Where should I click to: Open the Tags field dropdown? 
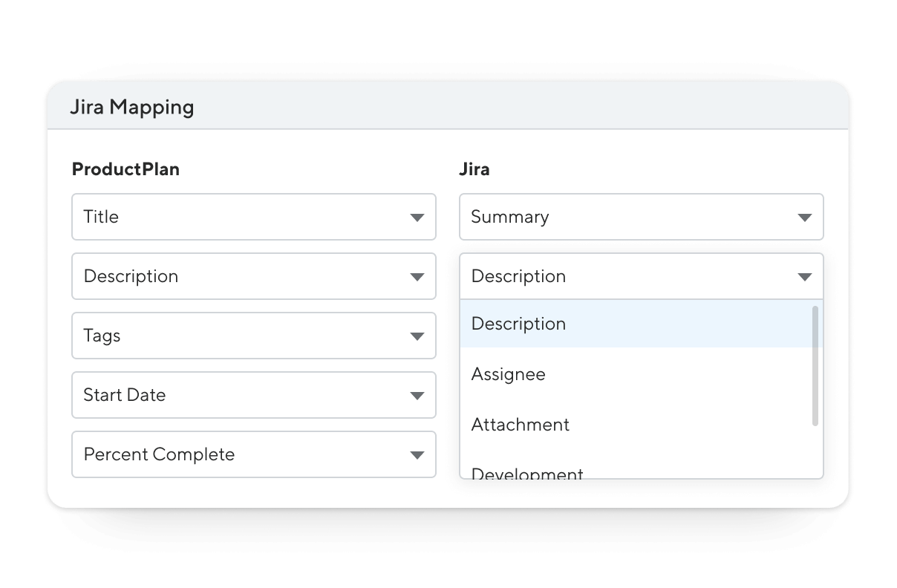pos(254,336)
